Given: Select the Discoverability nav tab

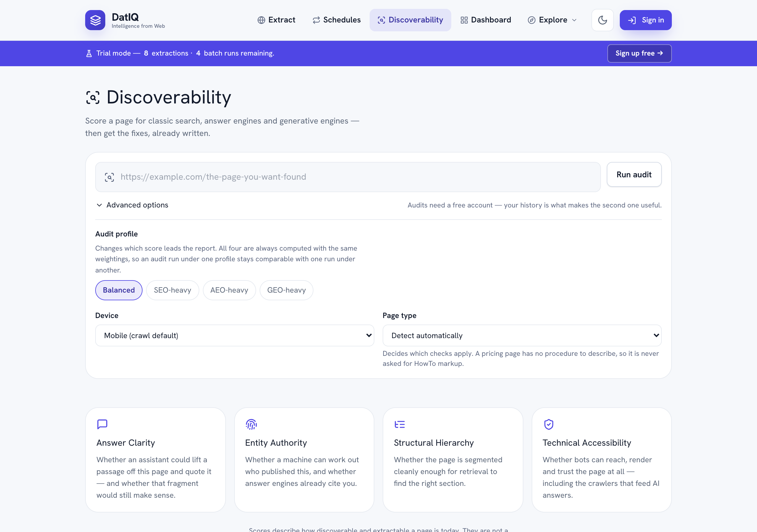Looking at the screenshot, I should pyautogui.click(x=410, y=20).
